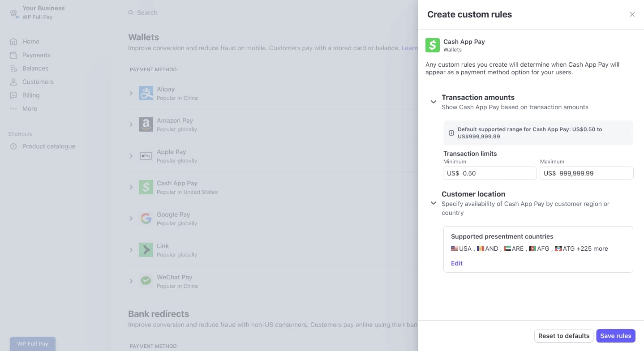
Task: Click the Minimum transaction limit field
Action: [x=497, y=173]
